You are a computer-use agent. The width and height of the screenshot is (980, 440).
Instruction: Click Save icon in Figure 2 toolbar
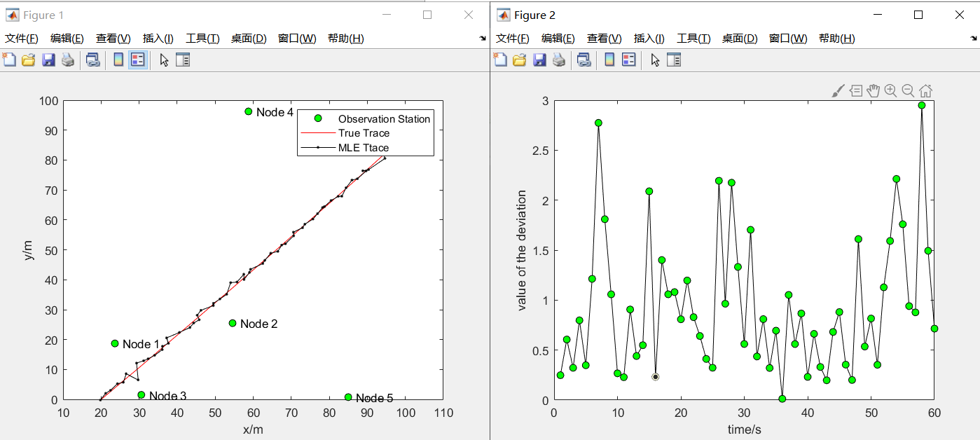click(539, 60)
